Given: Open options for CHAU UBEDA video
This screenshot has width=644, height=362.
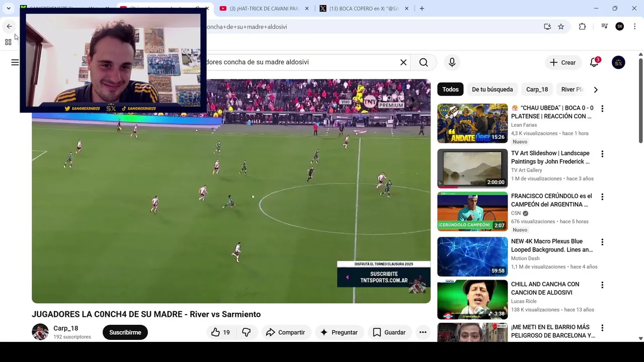Looking at the screenshot, I should tap(602, 109).
